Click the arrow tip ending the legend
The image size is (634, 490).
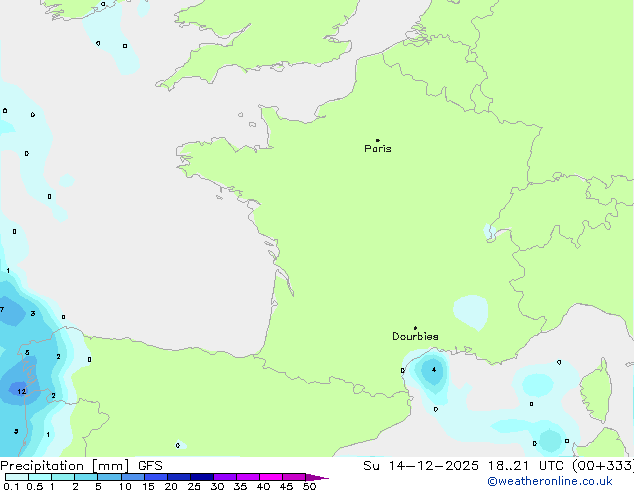pos(326,478)
